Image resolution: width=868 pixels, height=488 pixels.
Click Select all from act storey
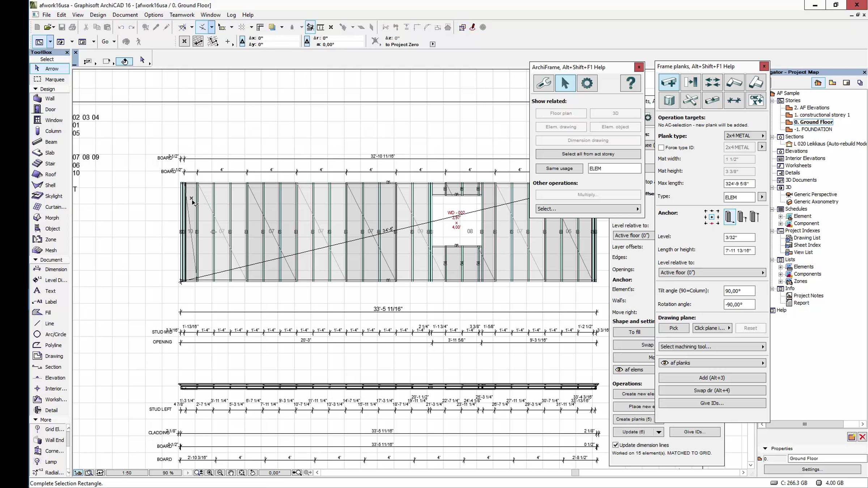coord(588,154)
